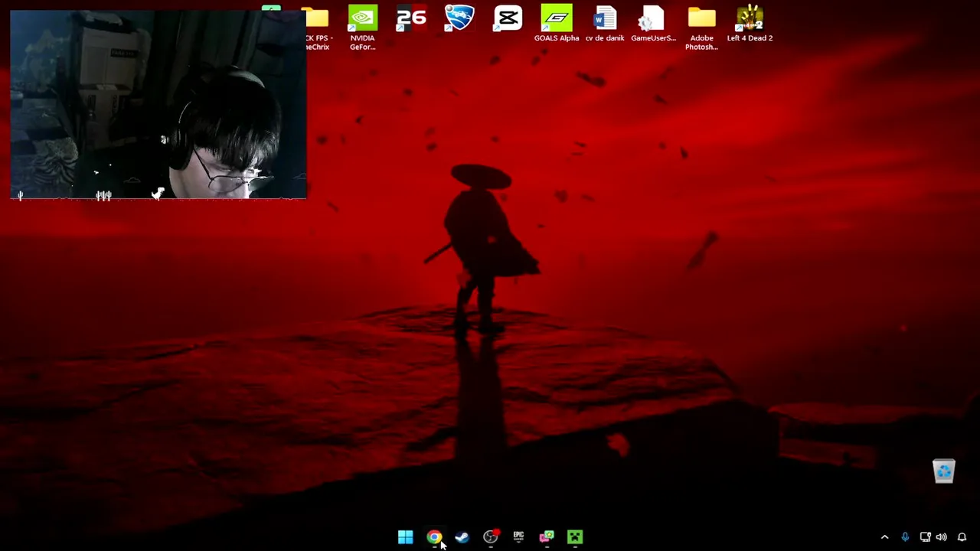Viewport: 980px width, 551px height.
Task: Open the Windows Start menu
Action: (x=406, y=537)
